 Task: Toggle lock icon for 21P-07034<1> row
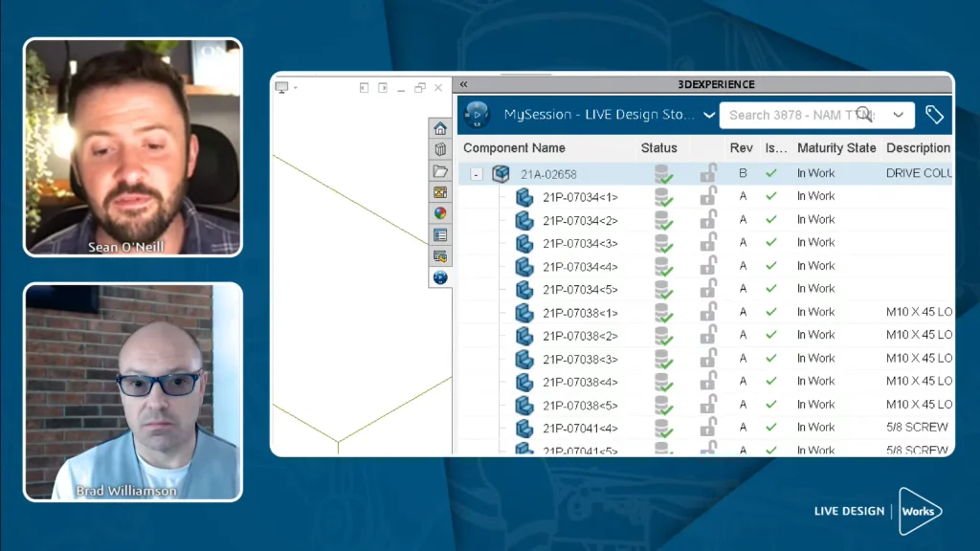(708, 197)
